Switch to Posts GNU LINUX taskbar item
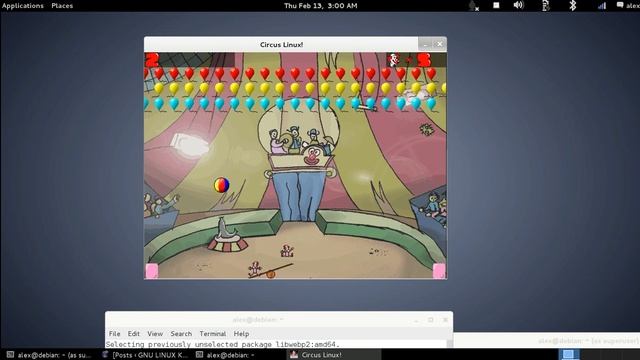This screenshot has height=360, width=640. tap(145, 355)
